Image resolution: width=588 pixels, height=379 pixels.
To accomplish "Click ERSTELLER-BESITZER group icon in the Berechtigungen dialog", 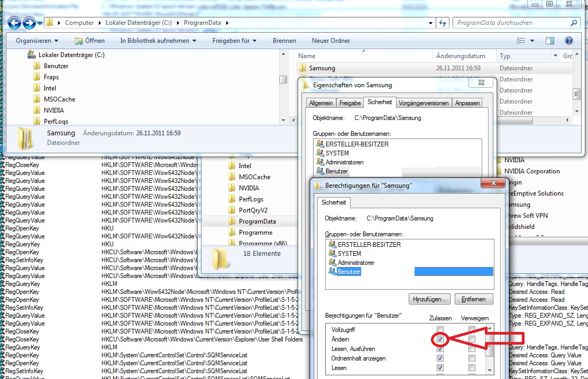I will 332,244.
